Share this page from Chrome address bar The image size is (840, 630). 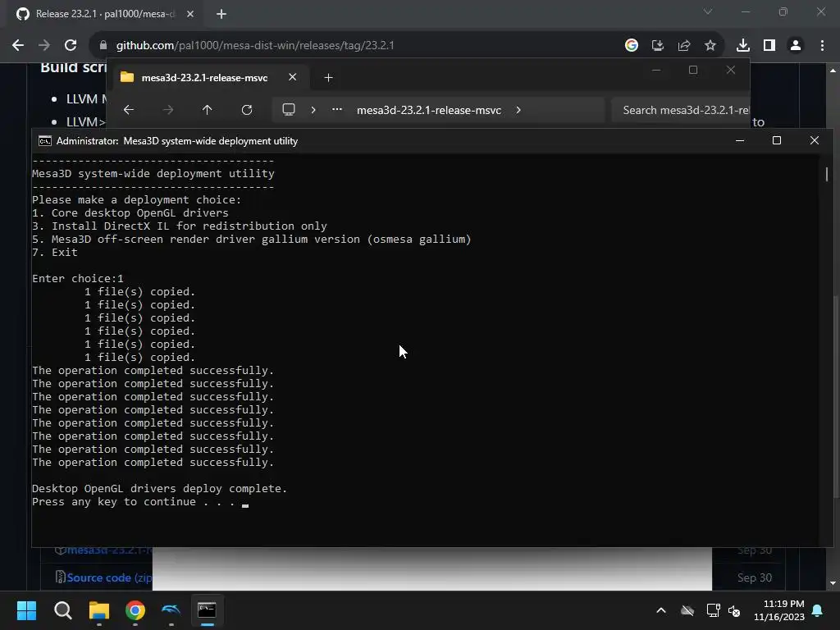click(x=684, y=46)
